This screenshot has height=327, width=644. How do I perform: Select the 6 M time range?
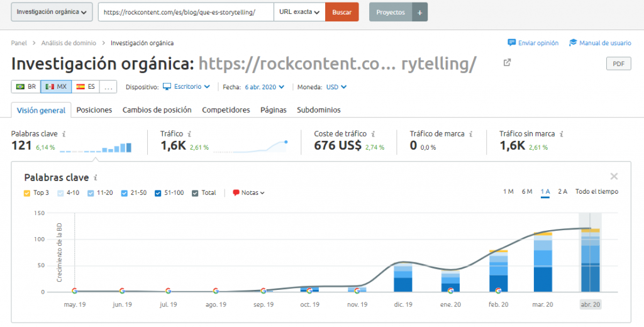coord(527,191)
